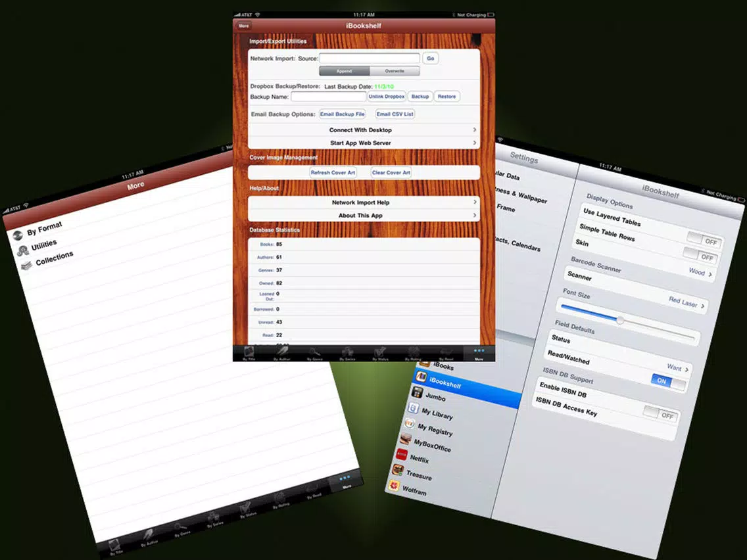Image resolution: width=747 pixels, height=560 pixels.
Task: Open Scanner option showing Red Laser
Action: pos(636,289)
